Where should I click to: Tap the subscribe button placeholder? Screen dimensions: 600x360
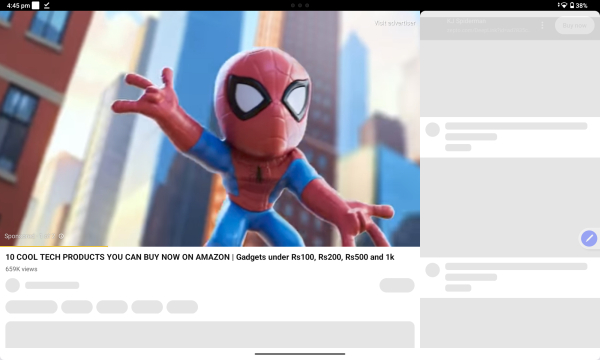pos(397,285)
